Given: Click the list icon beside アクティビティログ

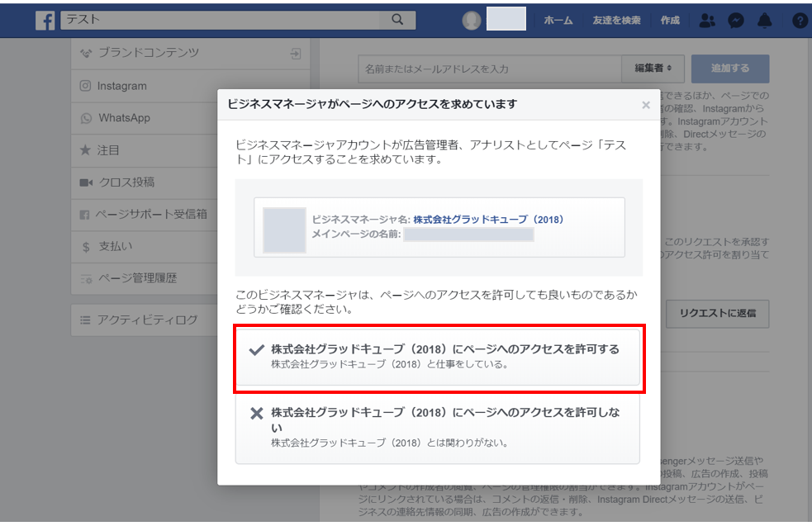Looking at the screenshot, I should tap(85, 320).
